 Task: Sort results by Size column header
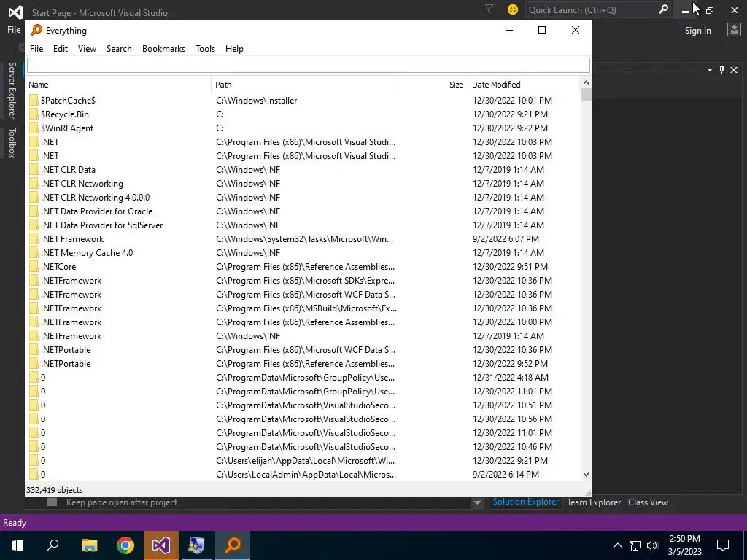(x=433, y=85)
